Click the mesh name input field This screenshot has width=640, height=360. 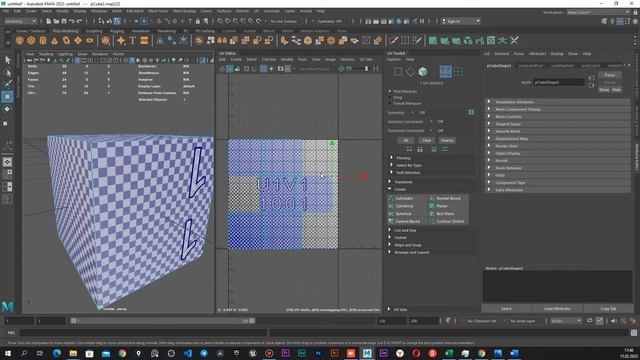coord(559,82)
